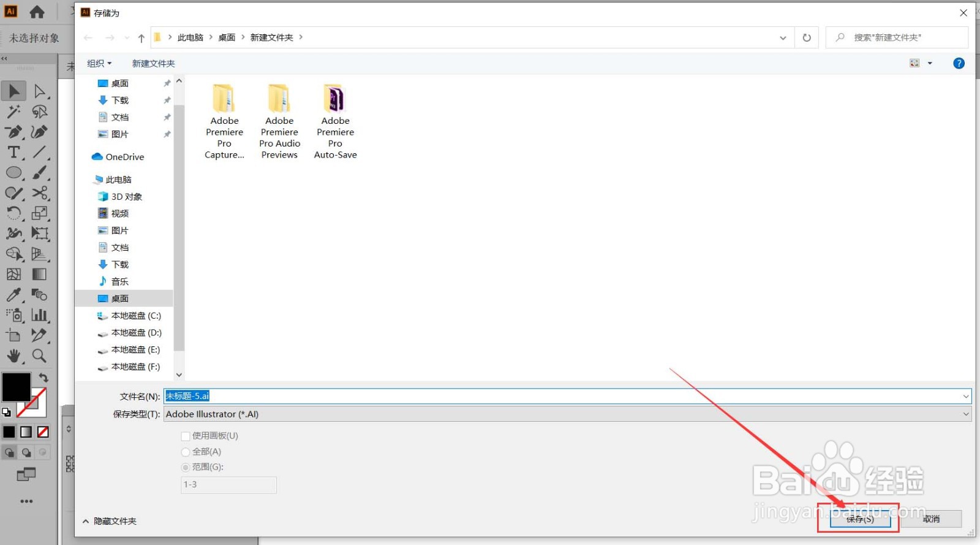This screenshot has width=980, height=545.
Task: Choose the Ellipse tool
Action: (x=13, y=173)
